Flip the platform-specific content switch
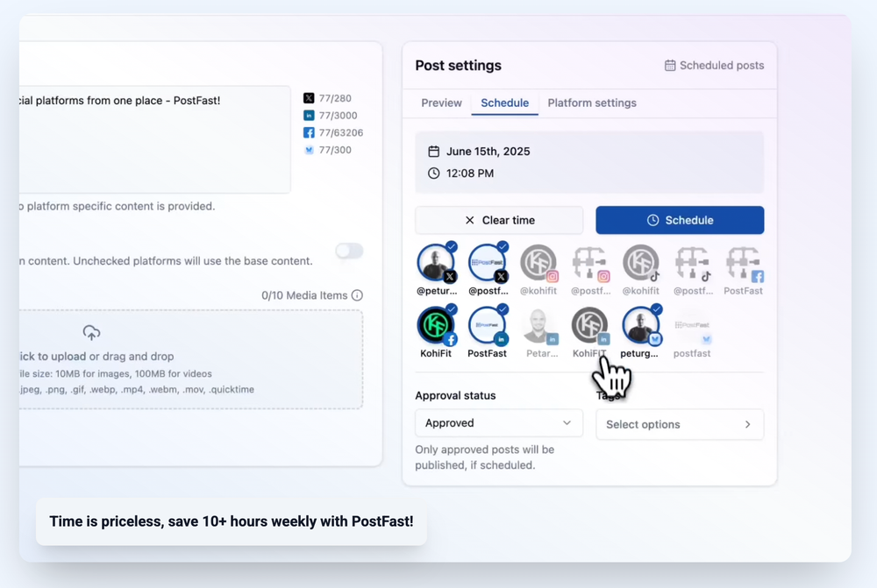Image resolution: width=877 pixels, height=588 pixels. pyautogui.click(x=350, y=251)
